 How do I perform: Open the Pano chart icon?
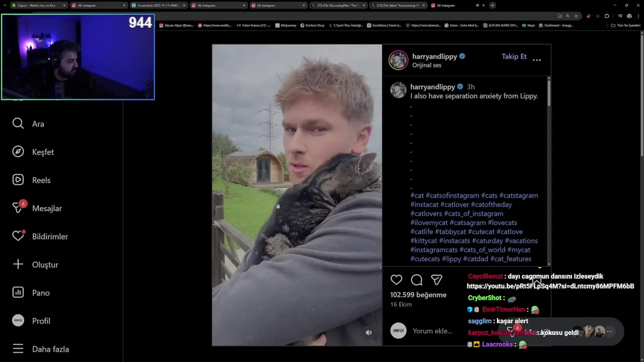point(18,293)
